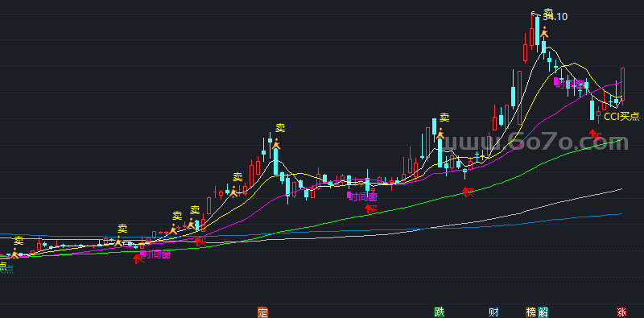Click the dark red 涨 marker
Screen dimensions: 644x318
click(x=621, y=312)
